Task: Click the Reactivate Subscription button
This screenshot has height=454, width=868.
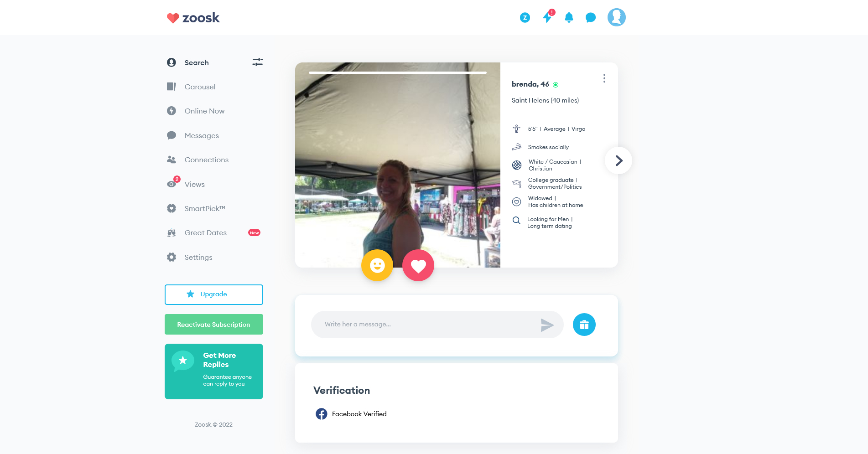Action: [x=214, y=325]
